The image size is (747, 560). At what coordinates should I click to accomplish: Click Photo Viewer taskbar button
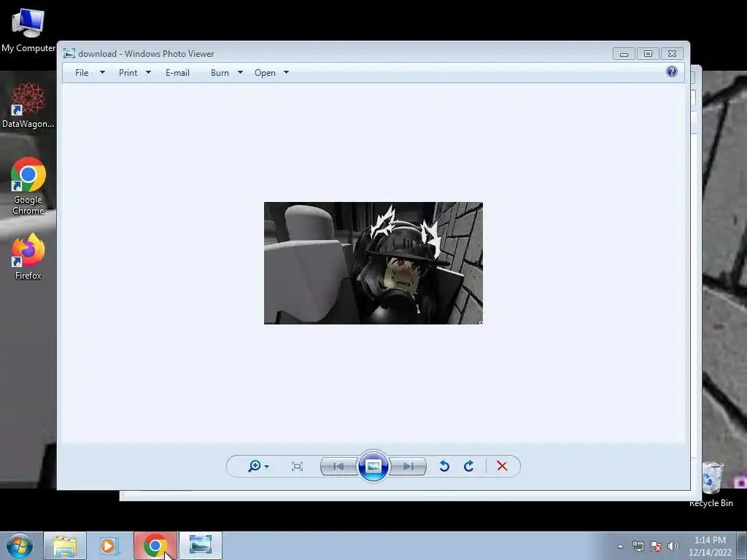tap(201, 545)
